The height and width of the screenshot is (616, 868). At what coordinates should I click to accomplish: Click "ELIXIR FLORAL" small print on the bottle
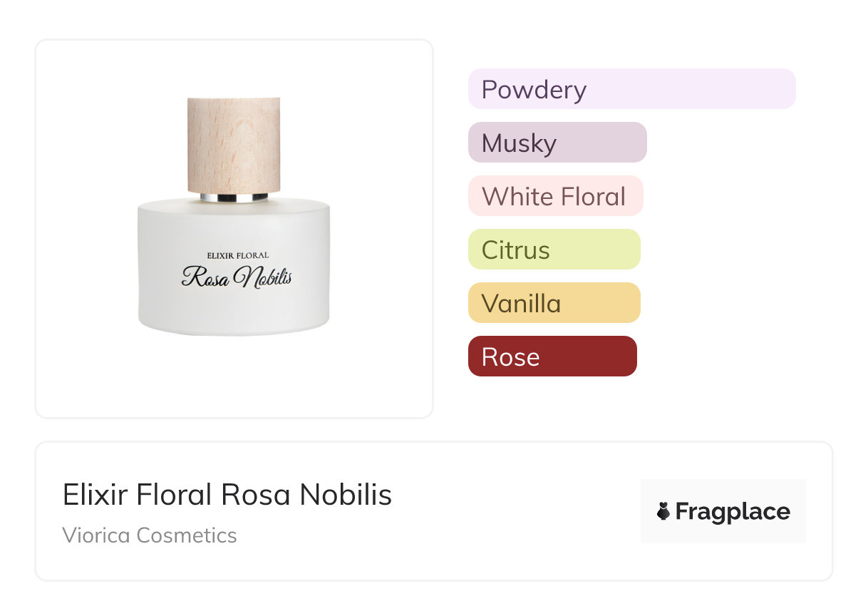coord(237,255)
